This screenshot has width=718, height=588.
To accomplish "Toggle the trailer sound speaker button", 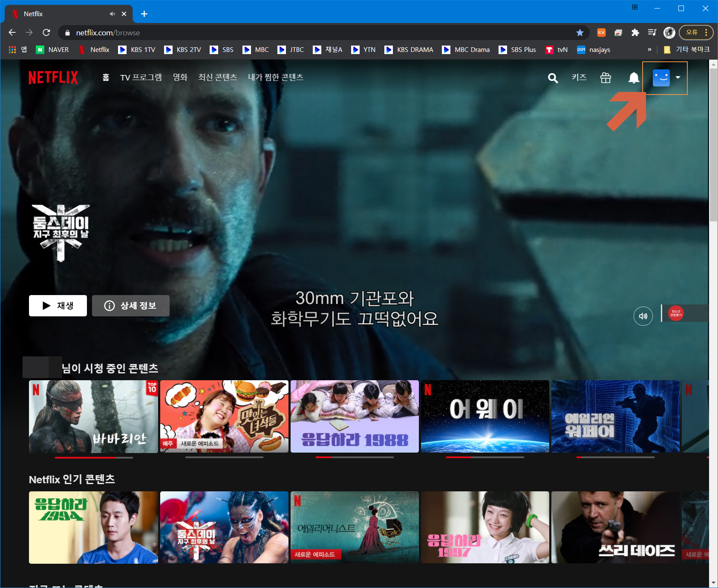I will (x=643, y=316).
